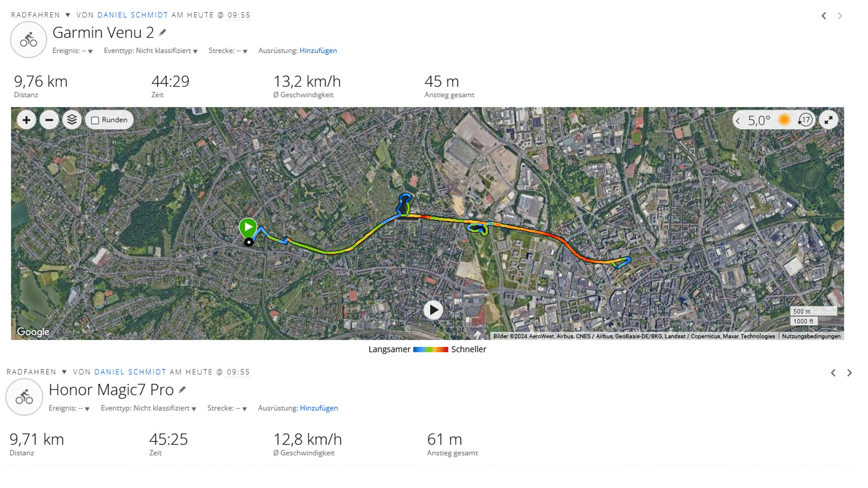
Task: Change Radfahren activity type at top
Action: pos(68,15)
